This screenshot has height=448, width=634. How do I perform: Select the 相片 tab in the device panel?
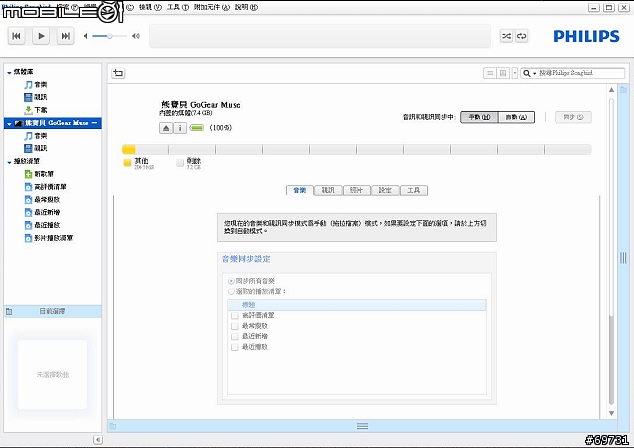point(357,190)
